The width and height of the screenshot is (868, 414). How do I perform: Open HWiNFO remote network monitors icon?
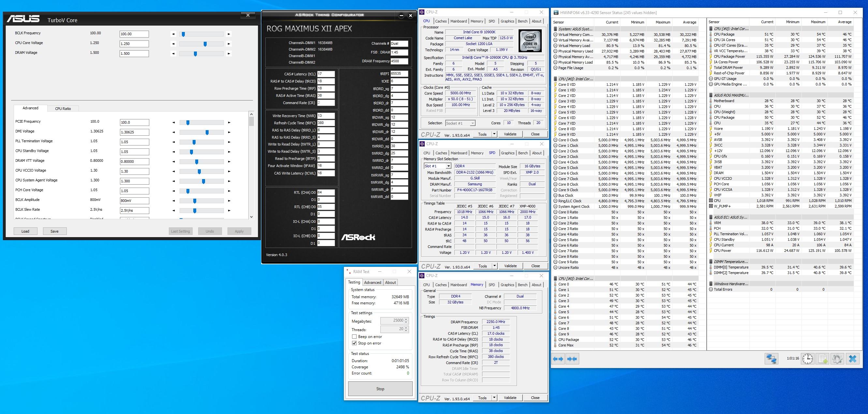[771, 359]
